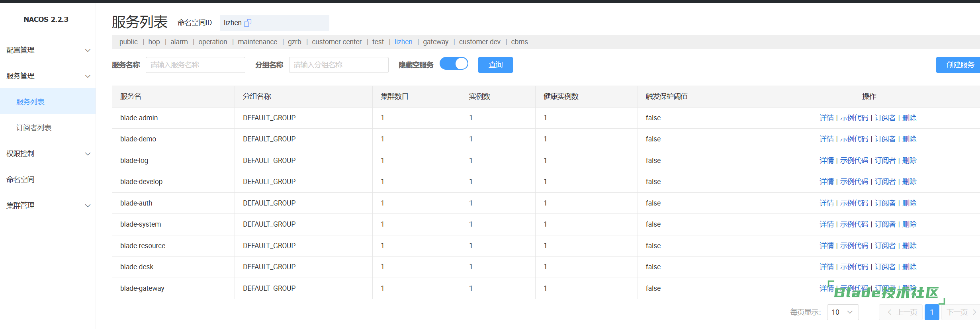Click the 查询 search button
Viewport: 980px width, 329px height.
[x=495, y=65]
